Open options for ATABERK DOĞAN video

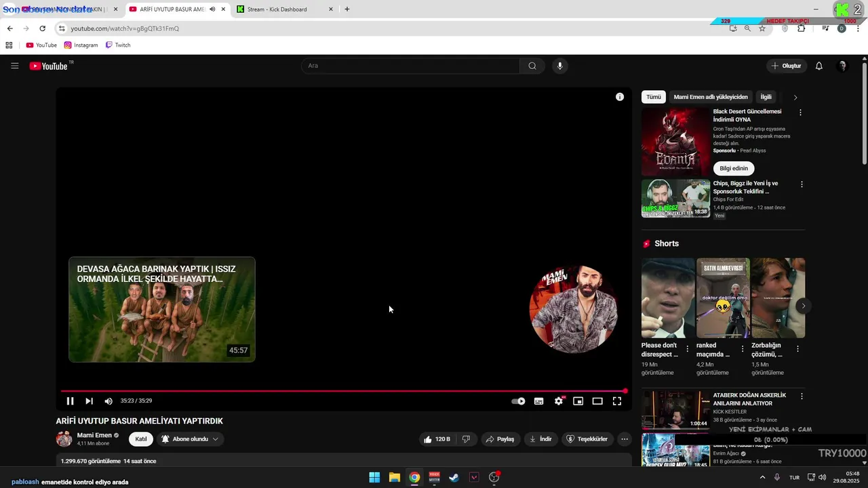(x=802, y=396)
